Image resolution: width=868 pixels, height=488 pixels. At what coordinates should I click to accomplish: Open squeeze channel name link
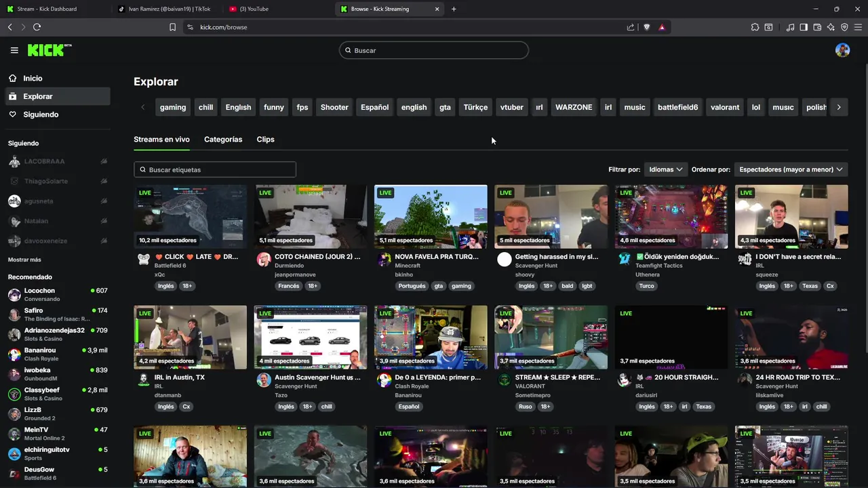point(767,274)
